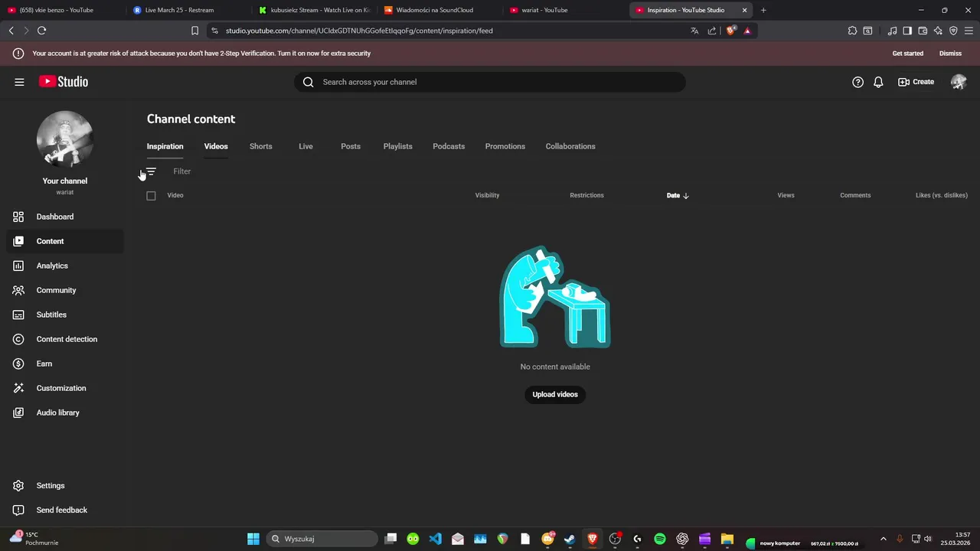Open Content detection in the sidebar

click(x=64, y=339)
